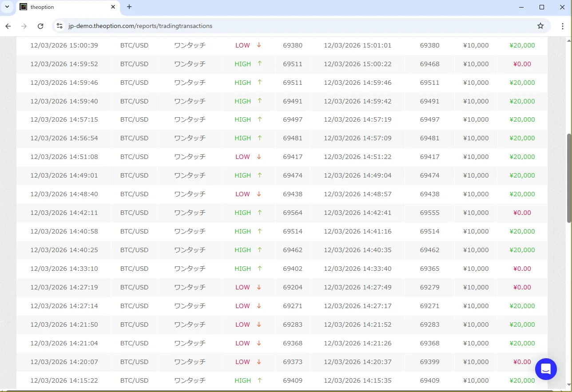Click the browser back arrow
This screenshot has height=392, width=572.
8,26
